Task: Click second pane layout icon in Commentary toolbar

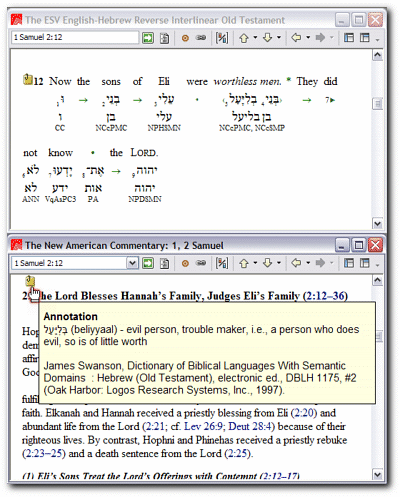Action: [x=365, y=263]
